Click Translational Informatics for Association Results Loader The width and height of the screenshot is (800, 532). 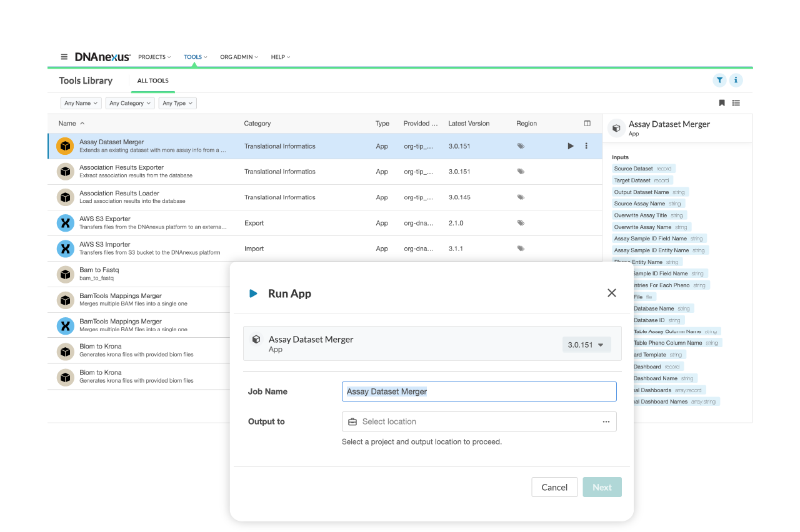pyautogui.click(x=280, y=197)
